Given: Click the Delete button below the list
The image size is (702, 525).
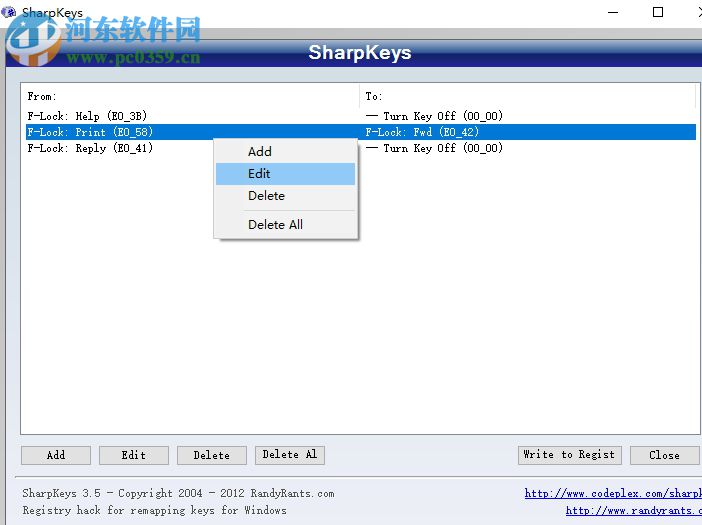Looking at the screenshot, I should [212, 455].
